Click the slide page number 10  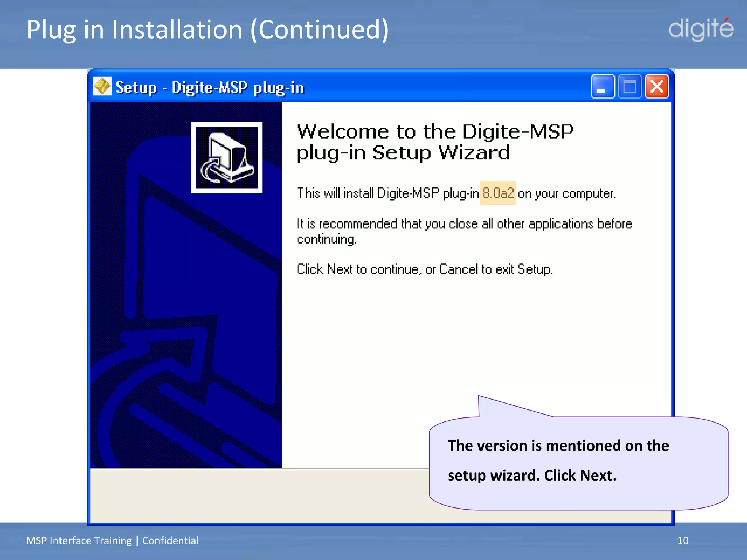tap(683, 540)
